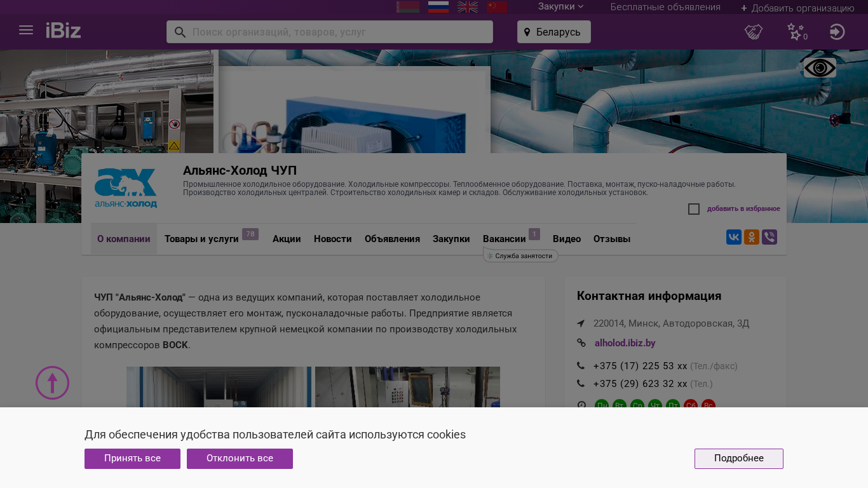Open the right photo in company description

(407, 387)
